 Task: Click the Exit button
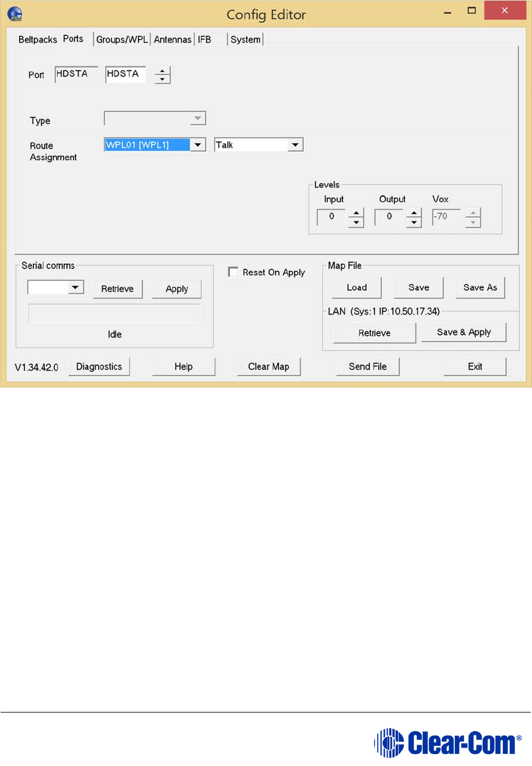click(475, 367)
